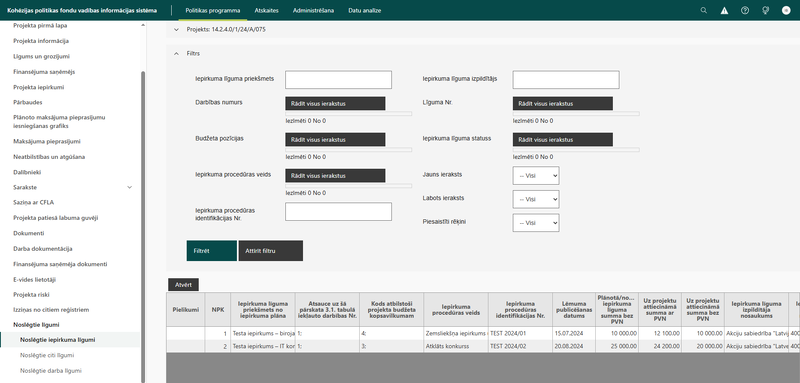
Task: Open the Piesaistīti rēķini dropdown
Action: 536,223
